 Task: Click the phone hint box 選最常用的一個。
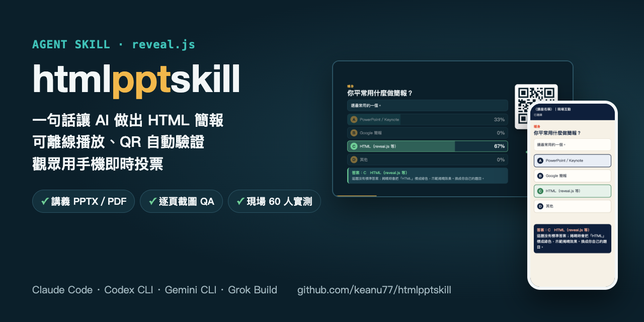click(x=573, y=144)
